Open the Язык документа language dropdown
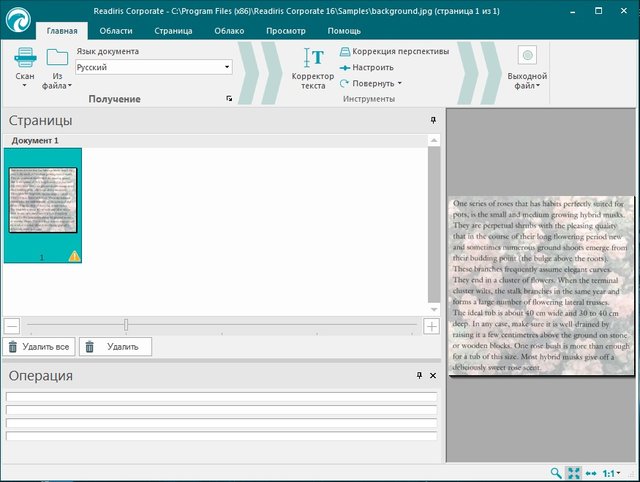640x482 pixels. click(227, 67)
